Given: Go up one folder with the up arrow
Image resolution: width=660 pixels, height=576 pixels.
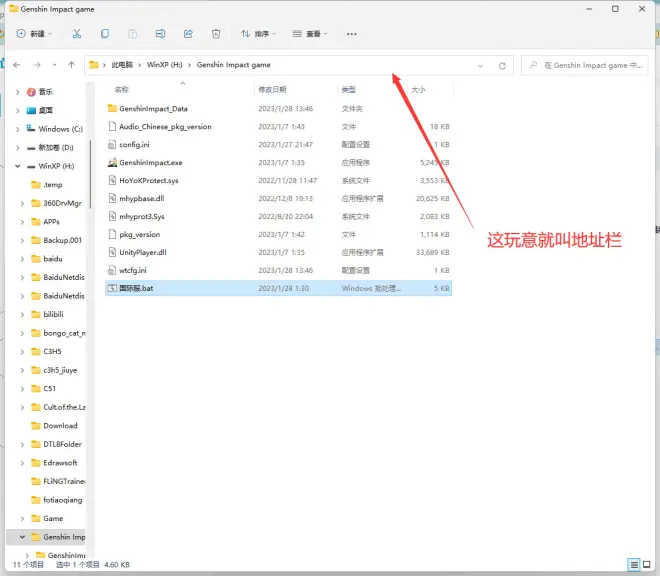Looking at the screenshot, I should pos(71,65).
